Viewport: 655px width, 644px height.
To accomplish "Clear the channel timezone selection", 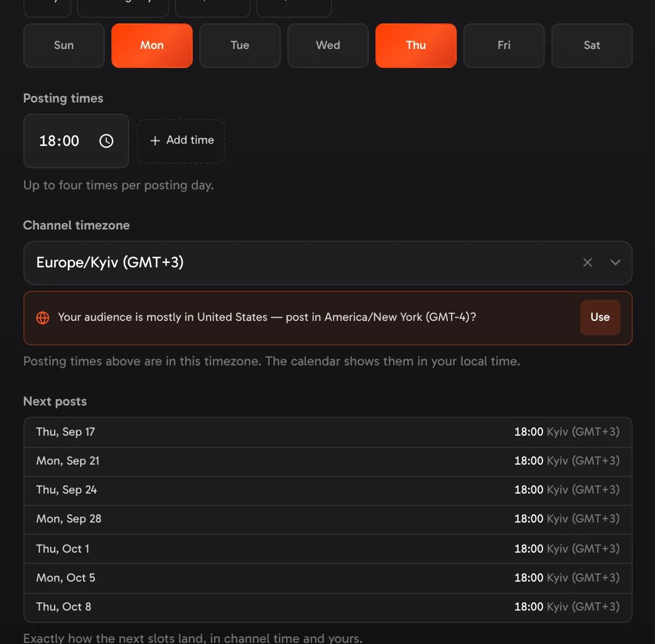I will tap(587, 262).
